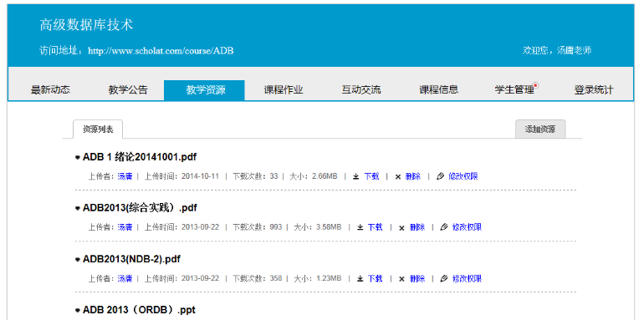This screenshot has width=644, height=320.
Task: Open the 学生管理 tab with red dot
Action: (x=514, y=90)
